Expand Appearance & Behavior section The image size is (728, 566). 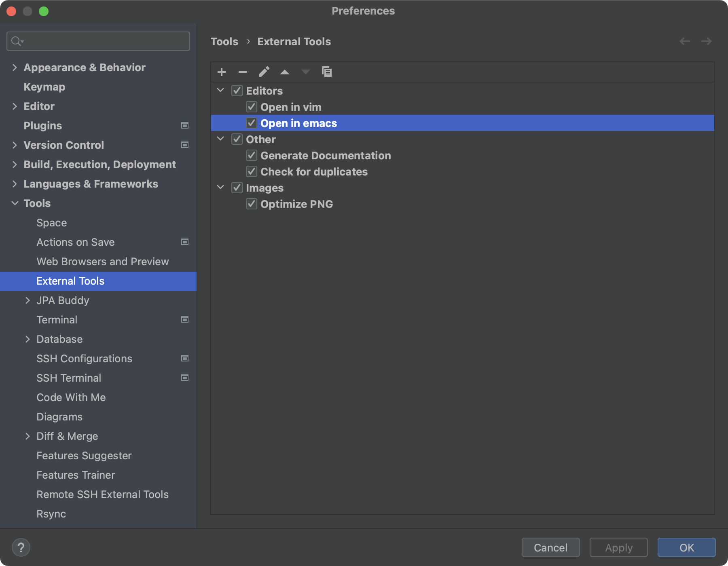pyautogui.click(x=15, y=67)
